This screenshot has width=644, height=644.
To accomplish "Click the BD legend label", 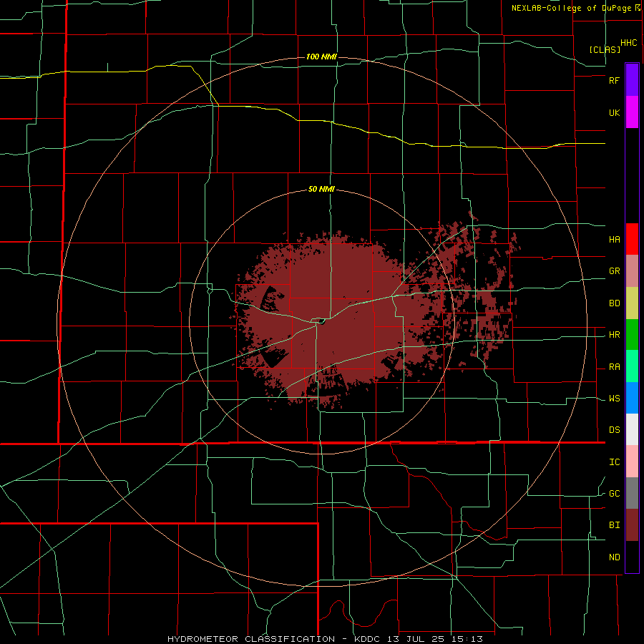I will (614, 303).
